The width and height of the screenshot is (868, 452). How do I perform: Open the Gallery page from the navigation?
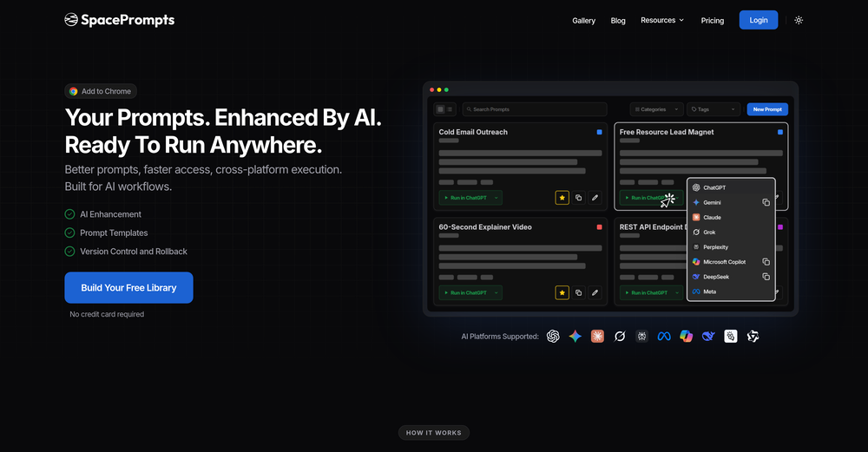click(x=583, y=21)
